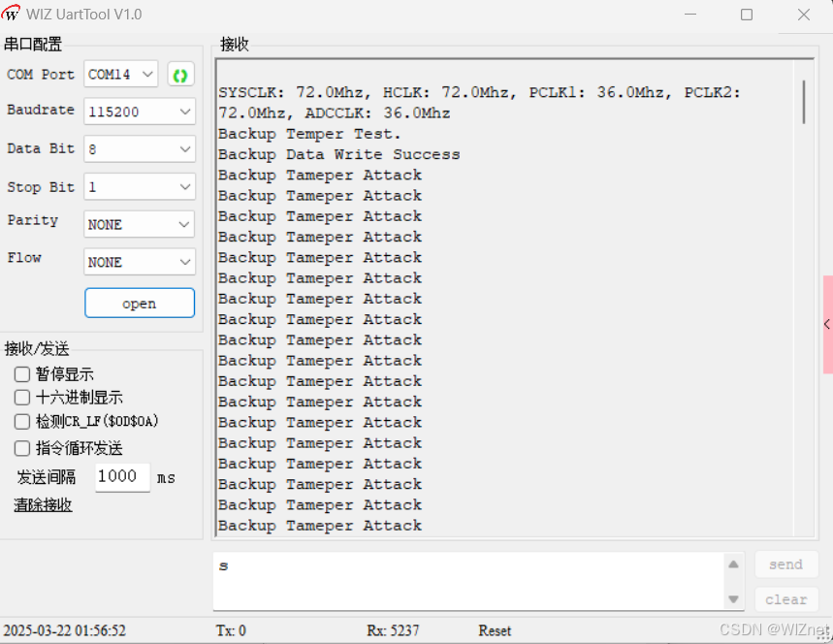Toggle the 检测CR_LF($0D$0A) checkbox

pyautogui.click(x=21, y=422)
